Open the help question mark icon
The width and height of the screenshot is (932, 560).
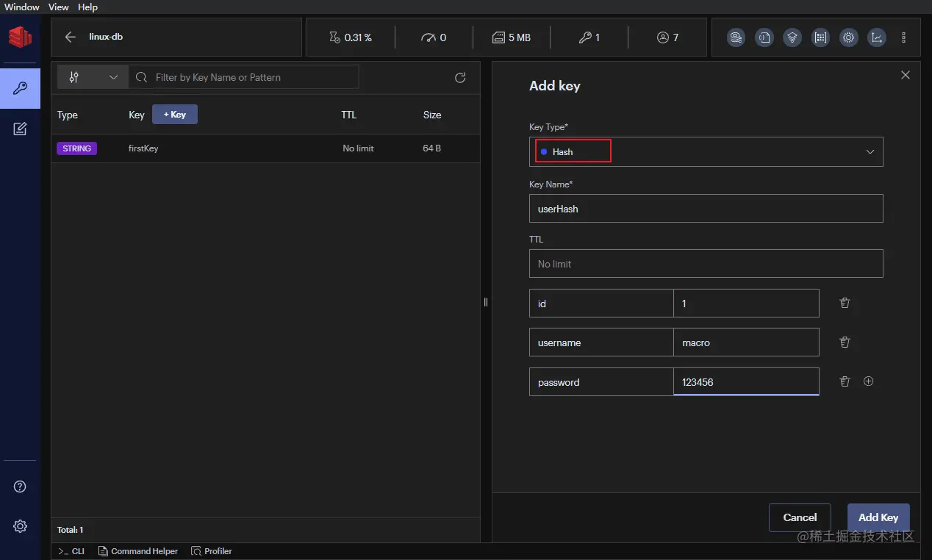coord(20,487)
